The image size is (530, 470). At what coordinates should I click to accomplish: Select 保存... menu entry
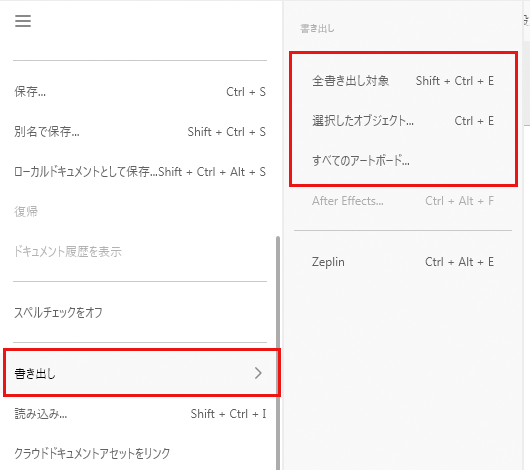[x=140, y=92]
